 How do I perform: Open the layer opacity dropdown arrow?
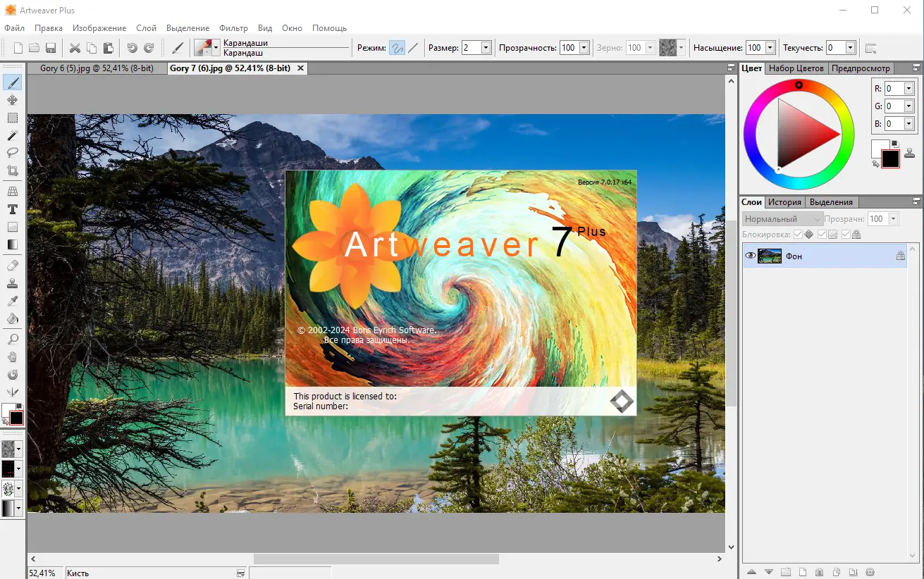(x=893, y=219)
